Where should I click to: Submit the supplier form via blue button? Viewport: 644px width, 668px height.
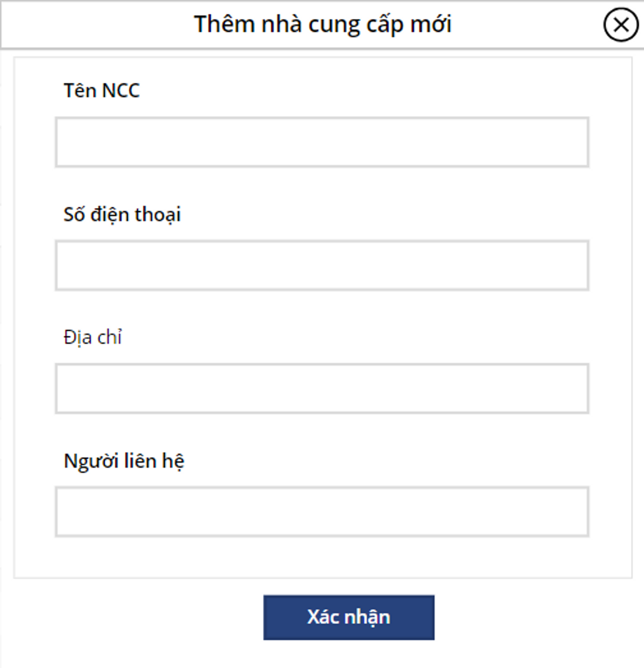348,617
